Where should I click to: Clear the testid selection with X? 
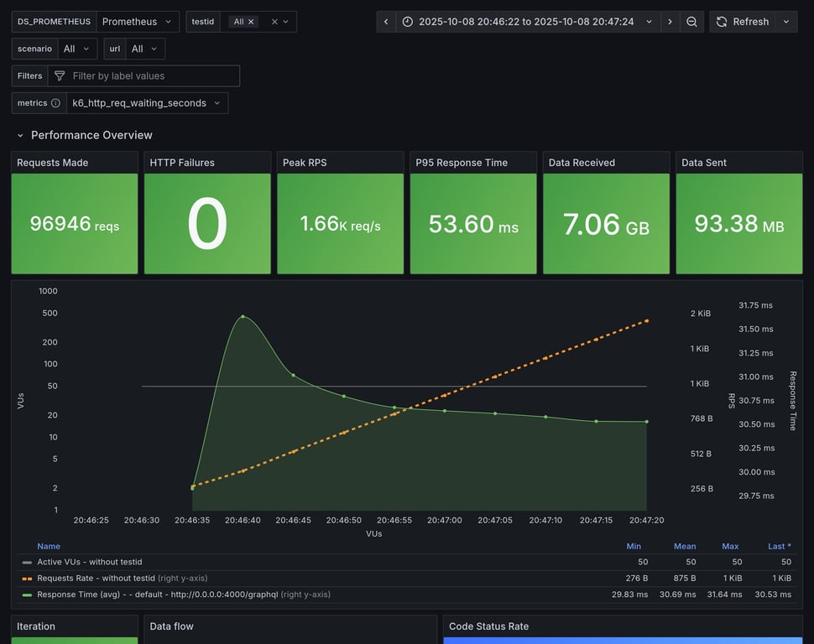pos(274,22)
